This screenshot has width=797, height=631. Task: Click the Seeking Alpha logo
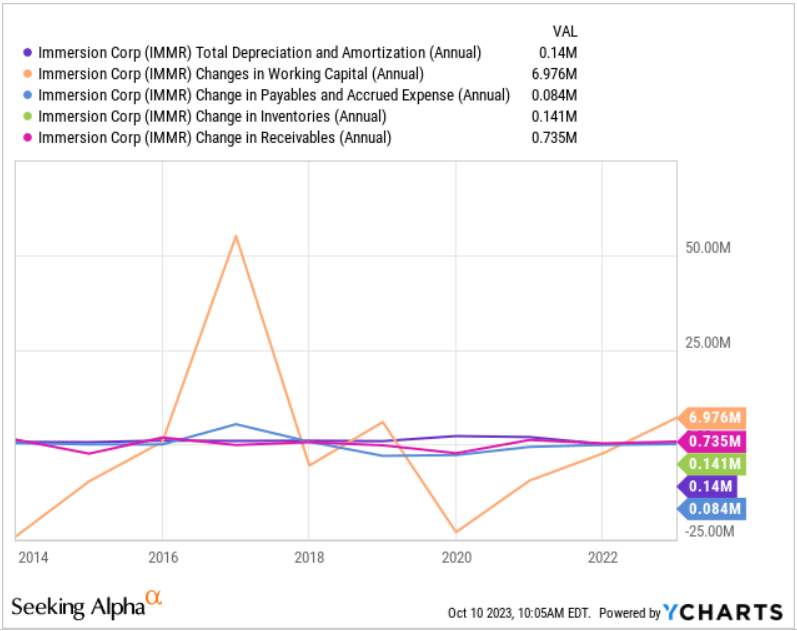point(86,604)
